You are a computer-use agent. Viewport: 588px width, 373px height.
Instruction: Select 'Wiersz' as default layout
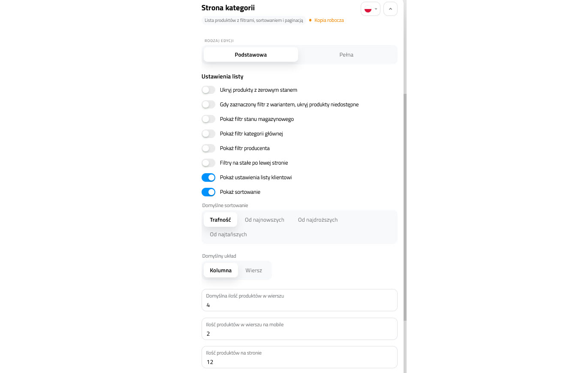click(x=253, y=270)
